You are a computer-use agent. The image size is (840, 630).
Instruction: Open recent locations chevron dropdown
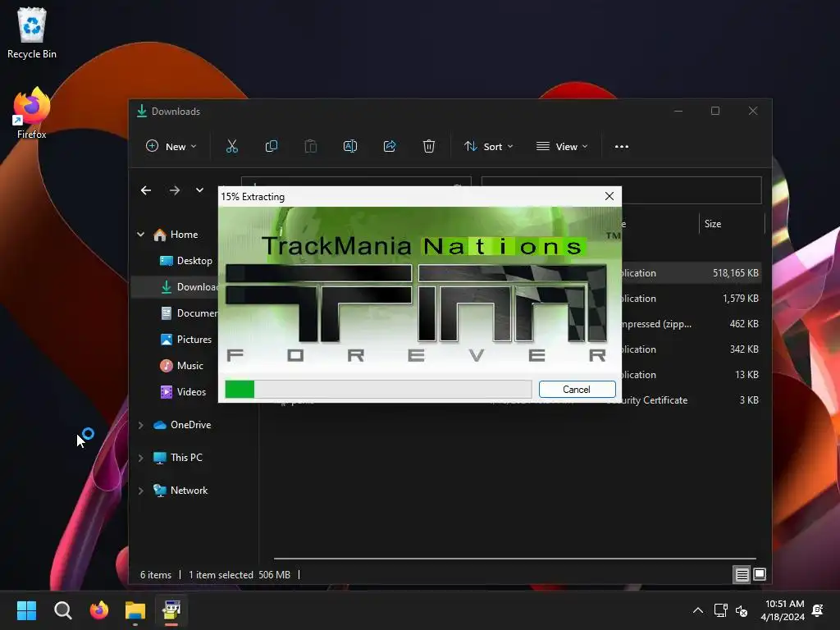coord(199,190)
